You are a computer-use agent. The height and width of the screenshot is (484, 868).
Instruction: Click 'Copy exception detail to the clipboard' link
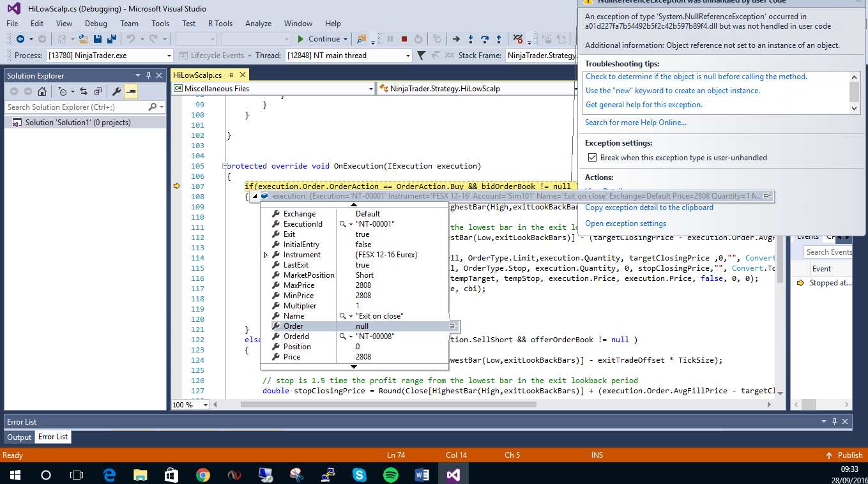click(x=649, y=208)
